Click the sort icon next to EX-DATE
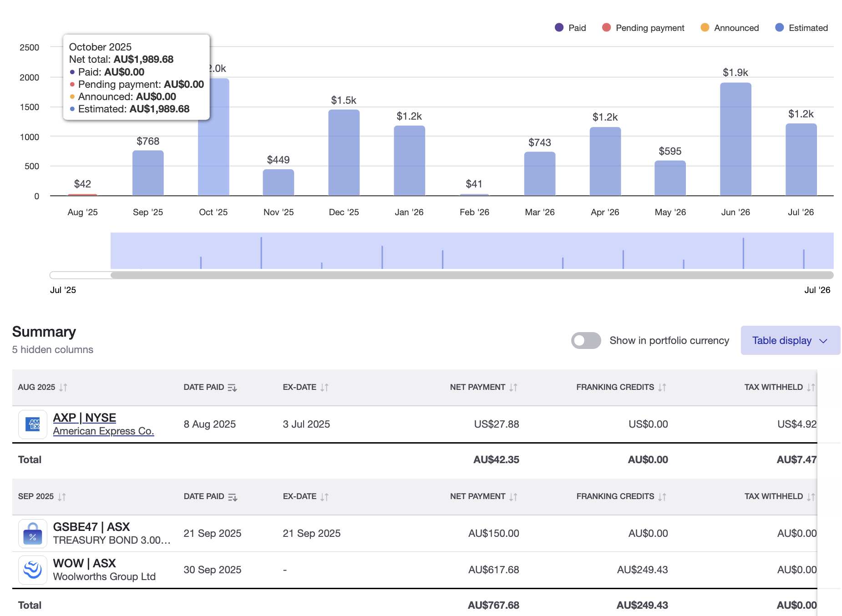Viewport: 842px width, 616px height. [x=324, y=387]
